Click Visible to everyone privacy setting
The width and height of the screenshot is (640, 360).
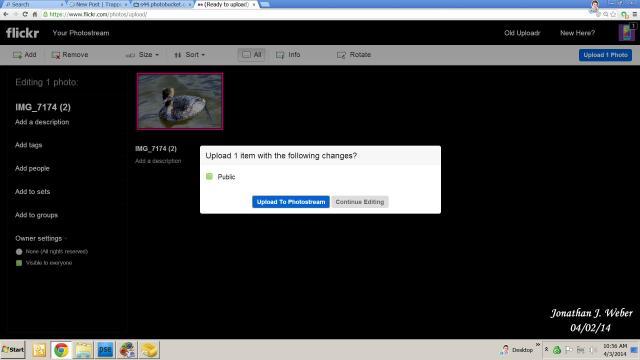click(44, 263)
